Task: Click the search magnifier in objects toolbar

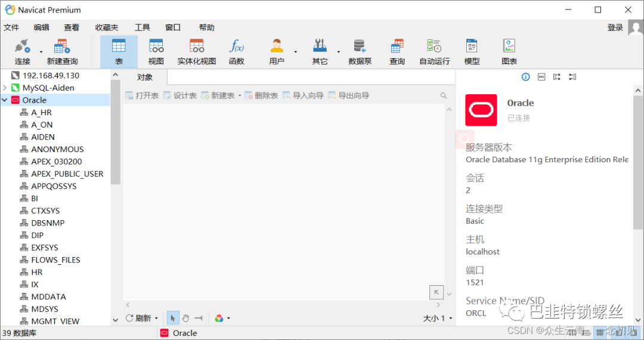Action: tap(444, 95)
